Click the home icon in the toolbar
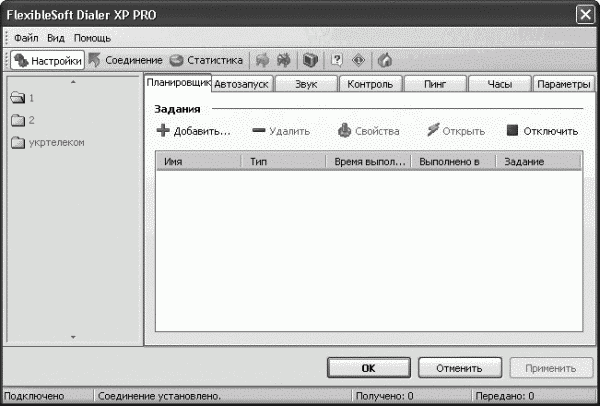The image size is (600, 406). [x=384, y=60]
